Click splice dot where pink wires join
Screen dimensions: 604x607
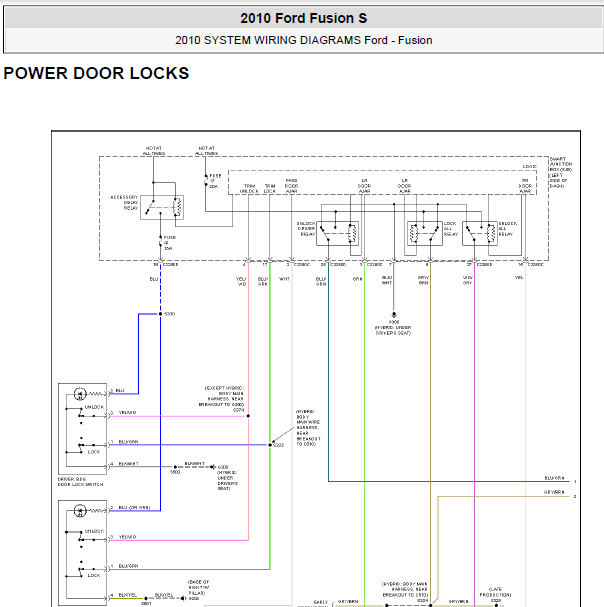(248, 416)
